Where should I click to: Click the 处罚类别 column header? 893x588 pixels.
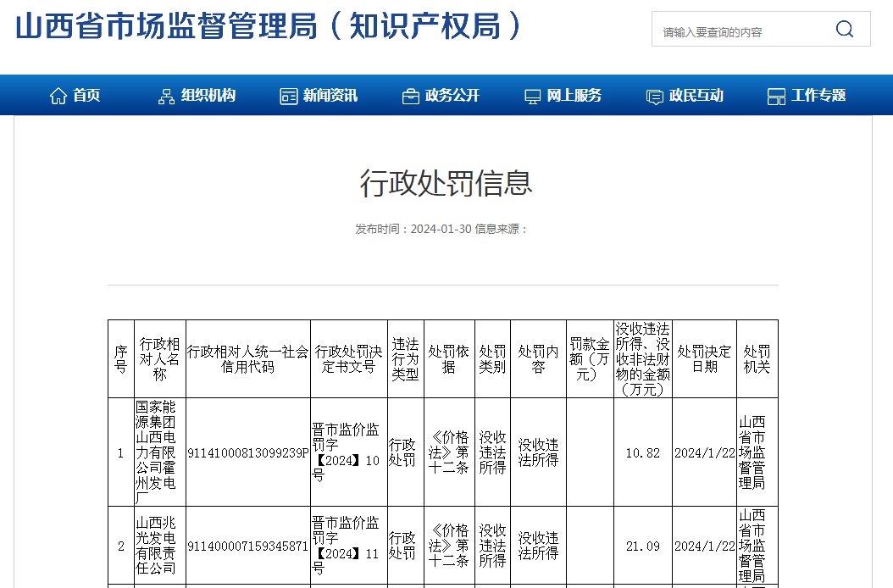[x=492, y=359]
